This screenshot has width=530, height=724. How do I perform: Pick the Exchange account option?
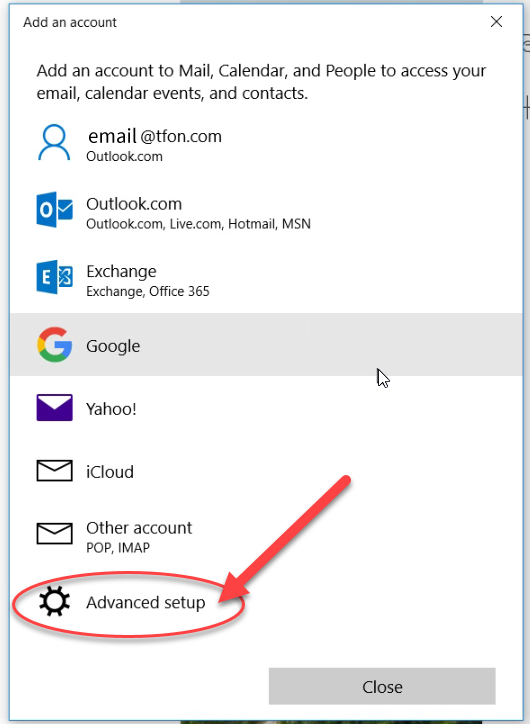tap(266, 277)
